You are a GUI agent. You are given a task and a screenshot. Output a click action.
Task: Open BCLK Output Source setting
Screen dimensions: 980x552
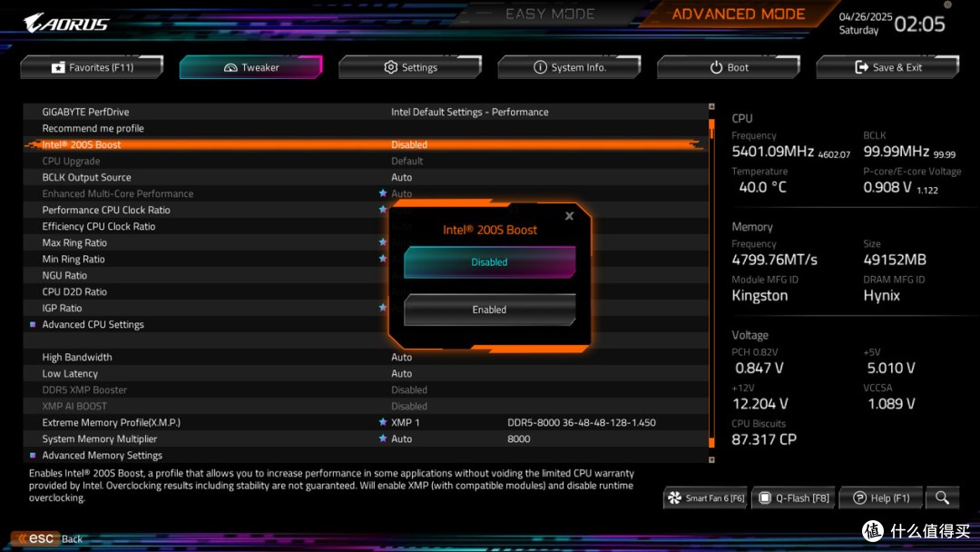366,178
